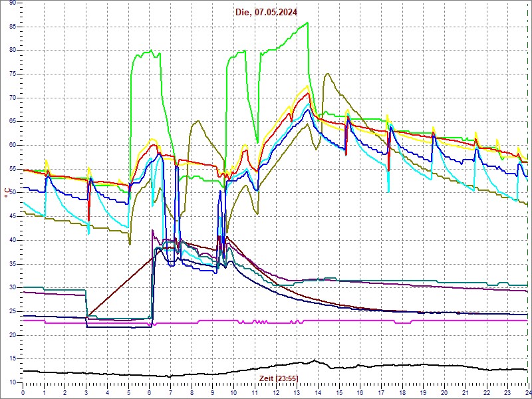This screenshot has height=399, width=532.
Task: Click the chart date title "Die, 07.05.2024"
Action: (x=267, y=13)
